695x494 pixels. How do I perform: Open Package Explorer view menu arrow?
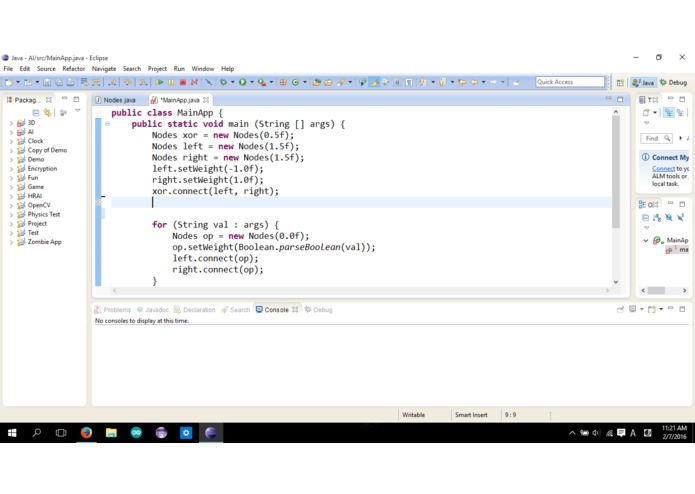coord(78,111)
